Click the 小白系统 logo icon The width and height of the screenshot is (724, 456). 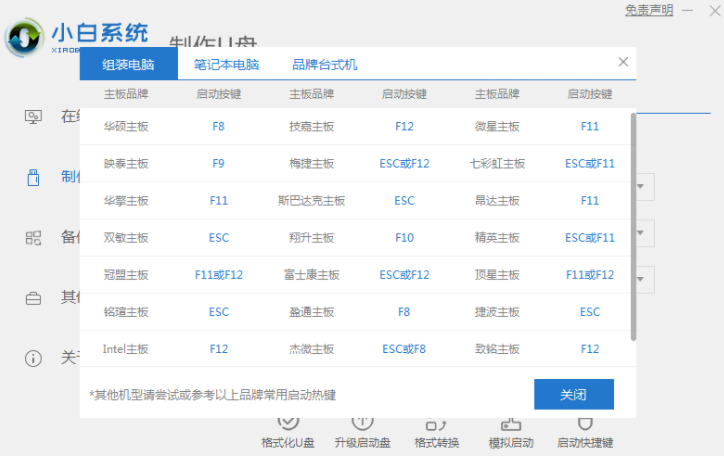click(x=24, y=37)
